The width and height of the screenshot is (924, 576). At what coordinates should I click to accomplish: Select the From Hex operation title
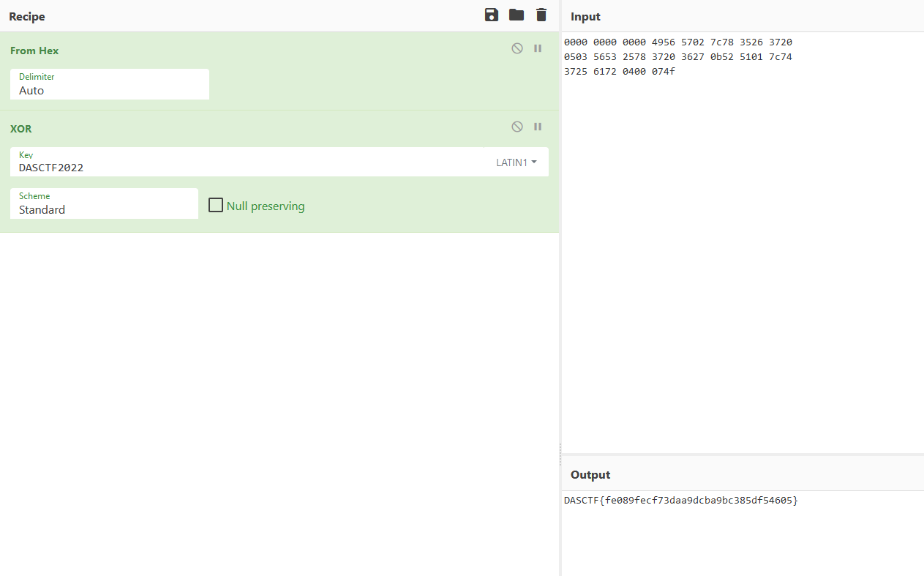pos(34,51)
